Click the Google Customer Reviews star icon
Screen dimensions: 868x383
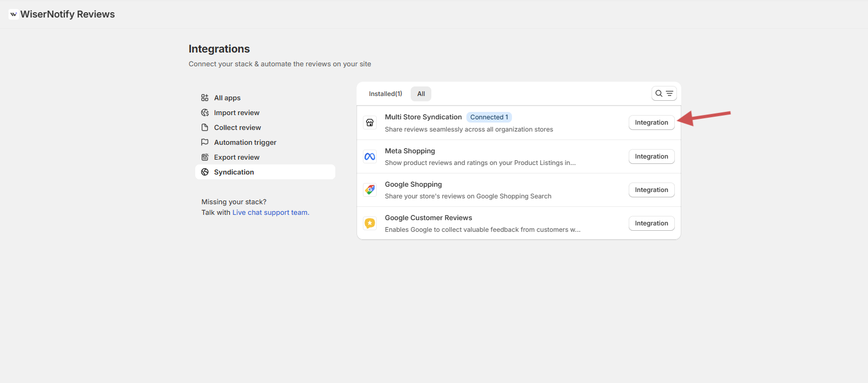click(370, 223)
